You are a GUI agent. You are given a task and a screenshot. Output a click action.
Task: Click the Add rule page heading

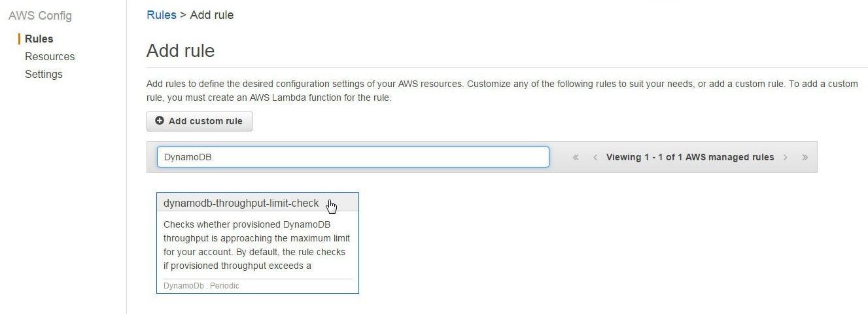click(181, 50)
